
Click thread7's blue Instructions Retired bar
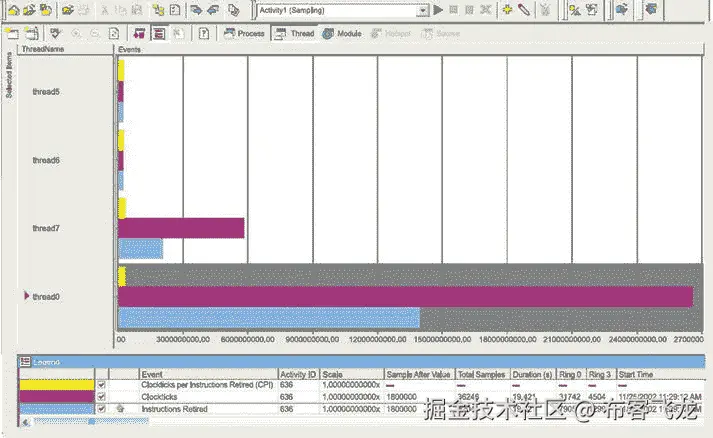click(141, 249)
